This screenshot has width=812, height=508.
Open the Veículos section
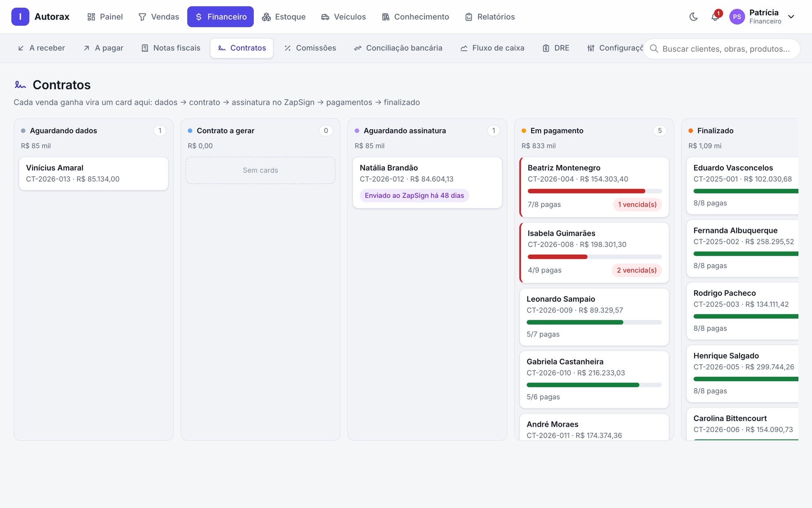coord(343,17)
